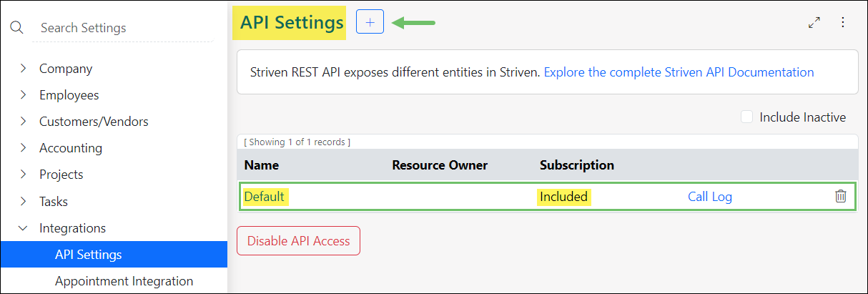Expand the Tasks settings chevron
This screenshot has height=294, width=868.
24,202
